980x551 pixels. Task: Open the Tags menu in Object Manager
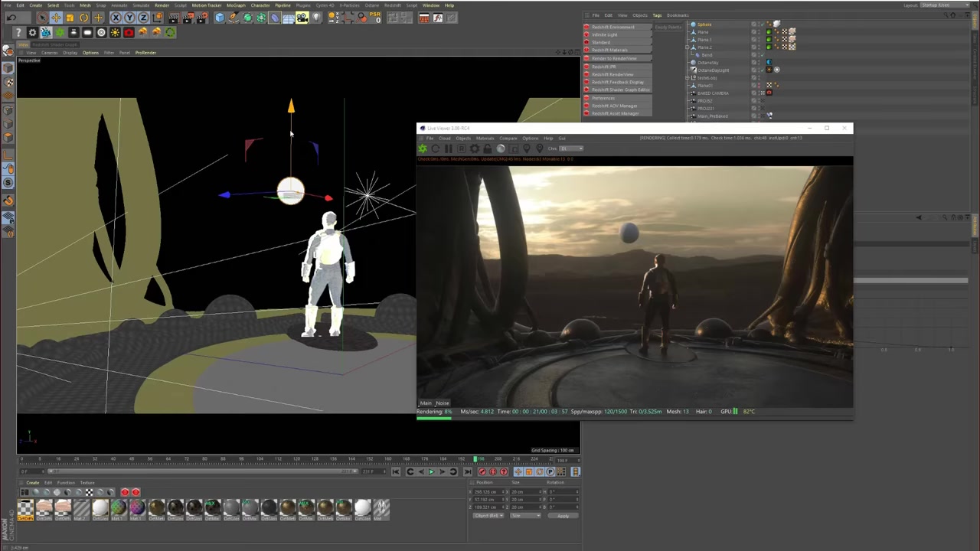[x=657, y=15]
